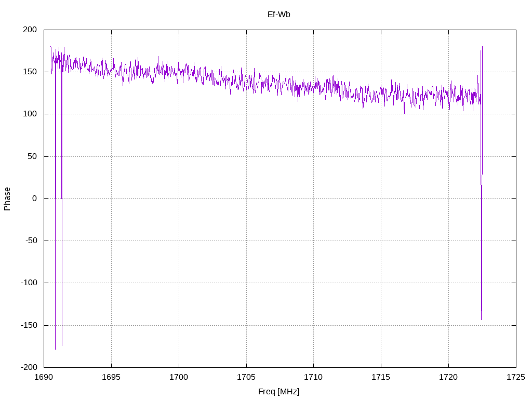Image resolution: width=532 pixels, height=399 pixels.
Task: Click the x-axis tick label 1710
Action: pos(313,377)
